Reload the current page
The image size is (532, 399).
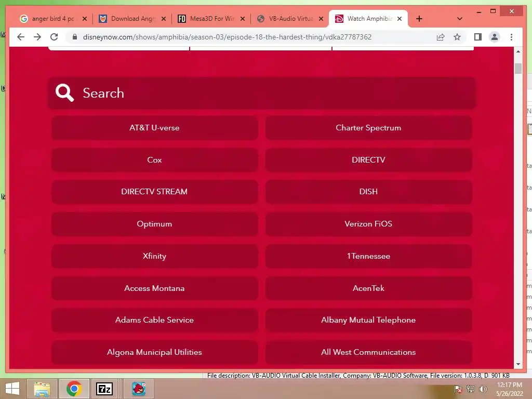tap(54, 37)
